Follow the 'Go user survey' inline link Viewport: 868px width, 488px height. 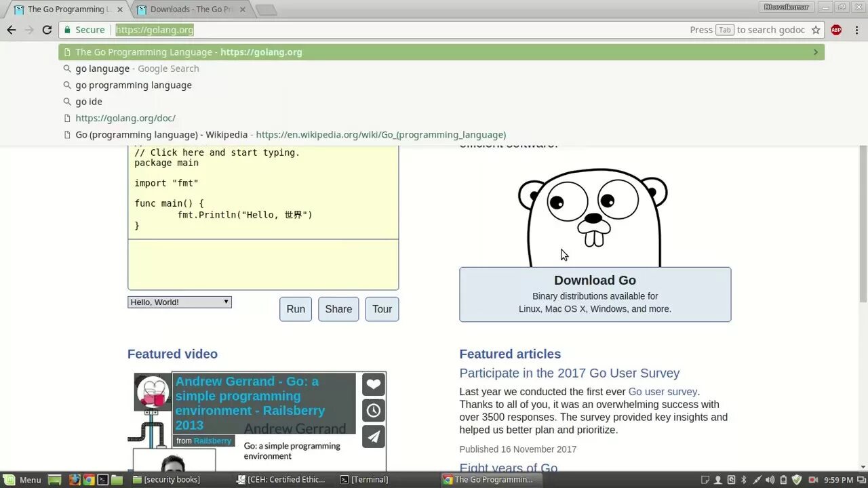tap(663, 392)
